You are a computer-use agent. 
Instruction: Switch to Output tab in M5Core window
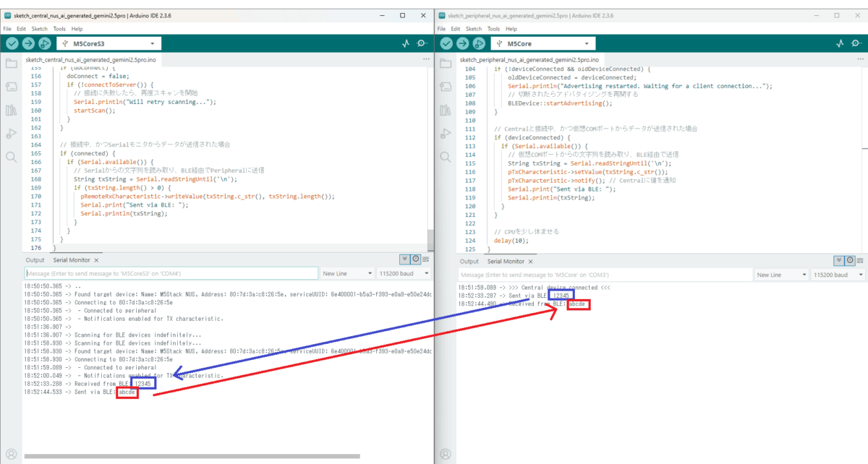[469, 261]
